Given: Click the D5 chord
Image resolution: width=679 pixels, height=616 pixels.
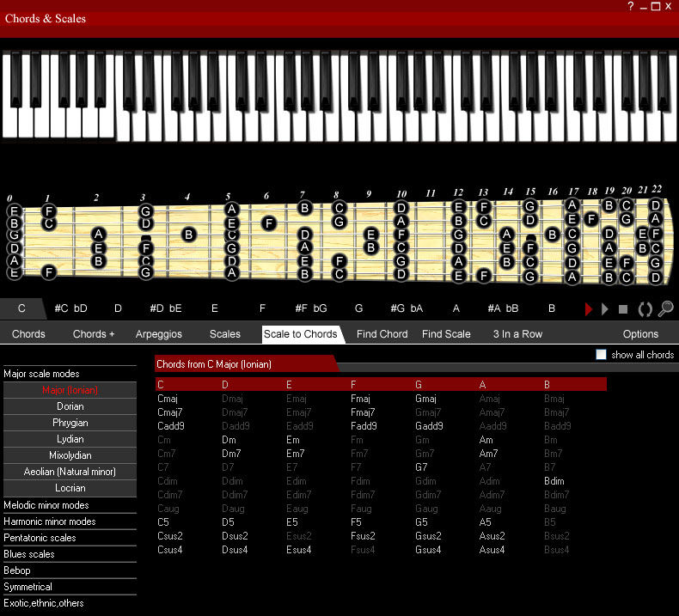Looking at the screenshot, I should tap(228, 522).
